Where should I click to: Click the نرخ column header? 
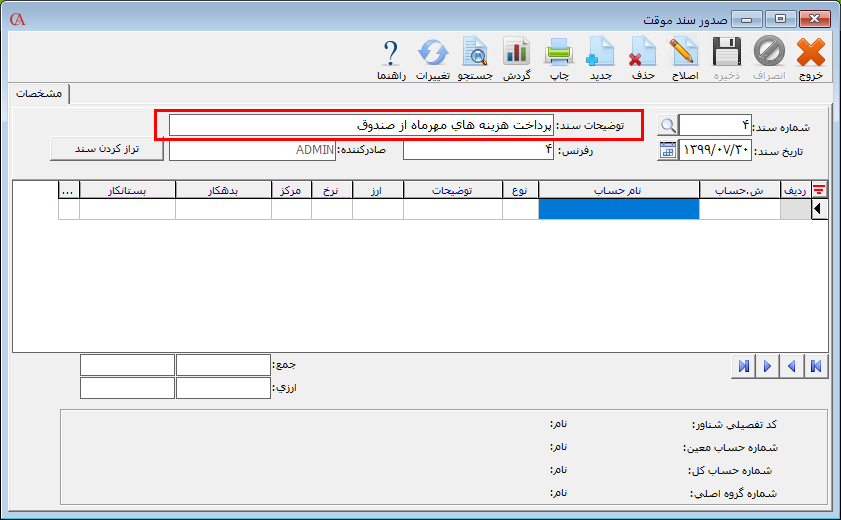click(x=331, y=190)
